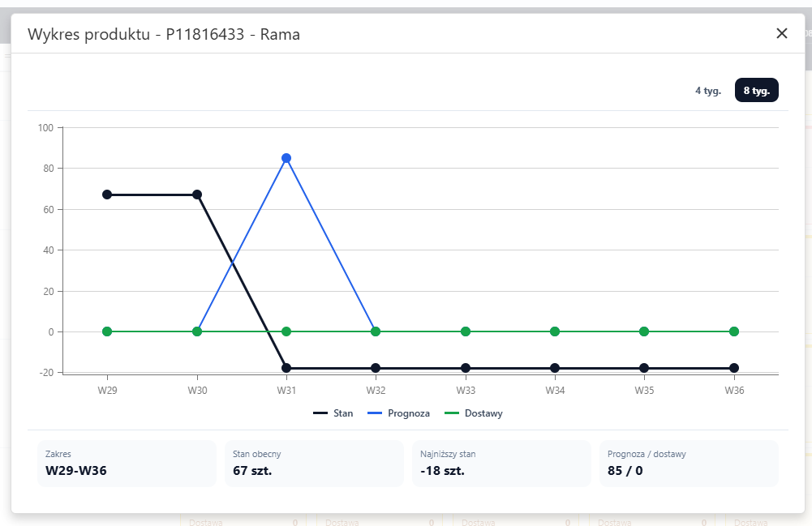Click the Stan obecny 67 szt. card
Viewport: 812px width, 526px height.
tap(314, 464)
